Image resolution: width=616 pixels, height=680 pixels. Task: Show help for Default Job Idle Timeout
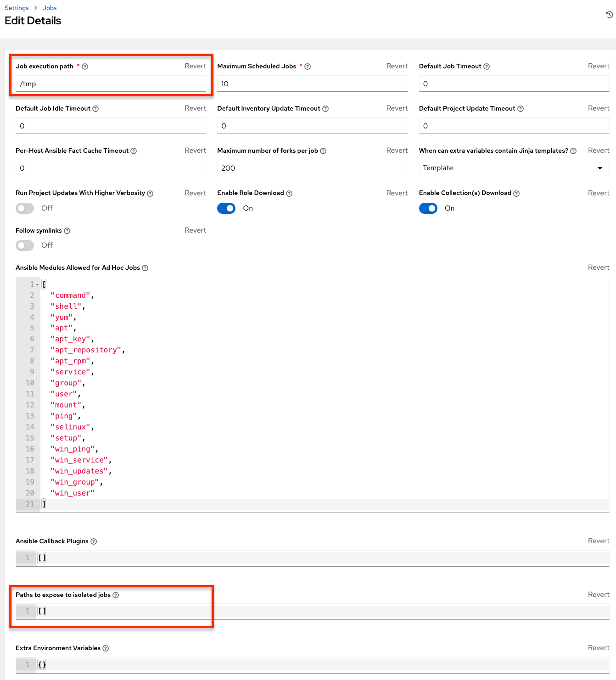click(95, 109)
